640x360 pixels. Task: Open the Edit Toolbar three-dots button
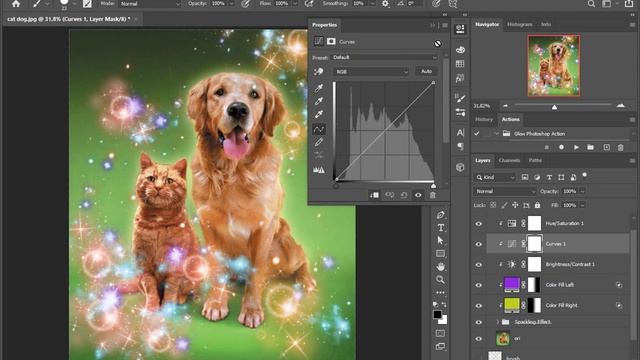(440, 293)
